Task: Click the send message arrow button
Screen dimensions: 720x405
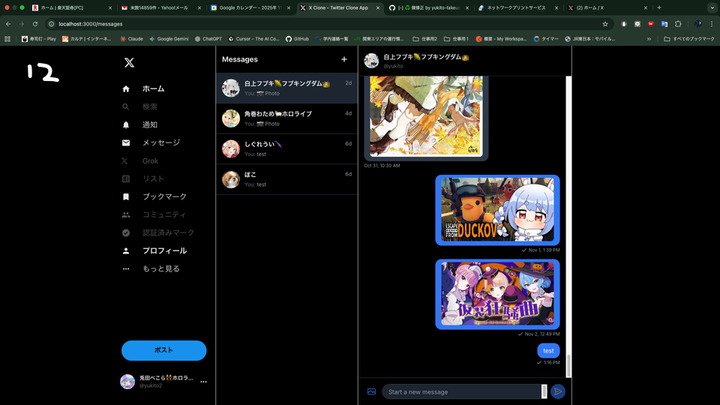Action: pos(558,392)
